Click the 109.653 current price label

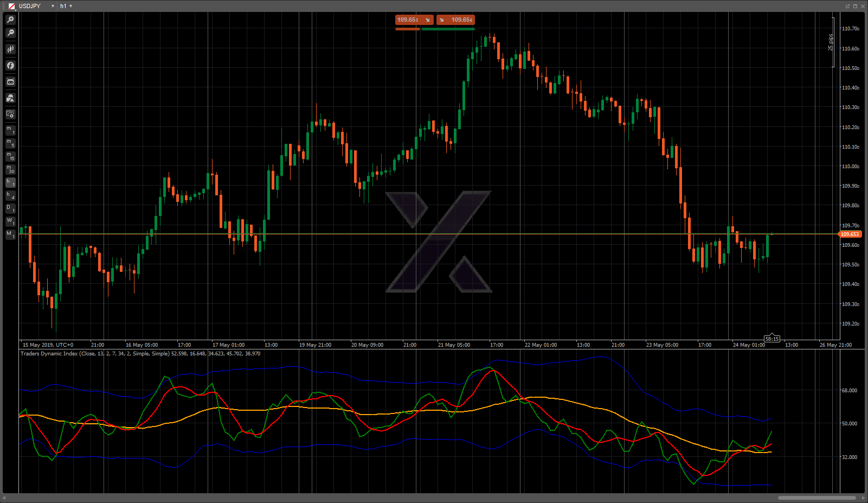pyautogui.click(x=850, y=234)
